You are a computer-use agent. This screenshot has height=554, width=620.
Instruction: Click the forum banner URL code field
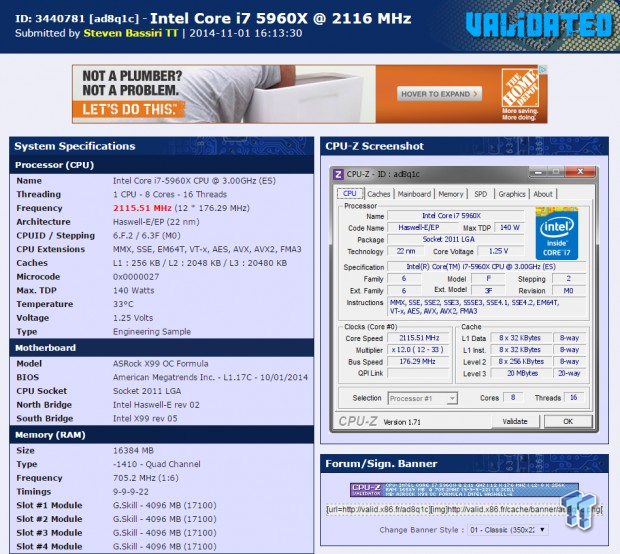tap(464, 509)
